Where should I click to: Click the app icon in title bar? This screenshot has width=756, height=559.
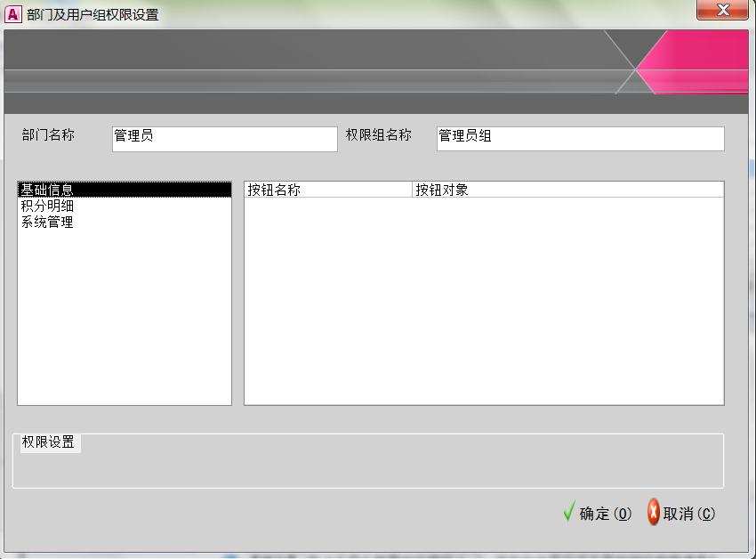coord(13,14)
